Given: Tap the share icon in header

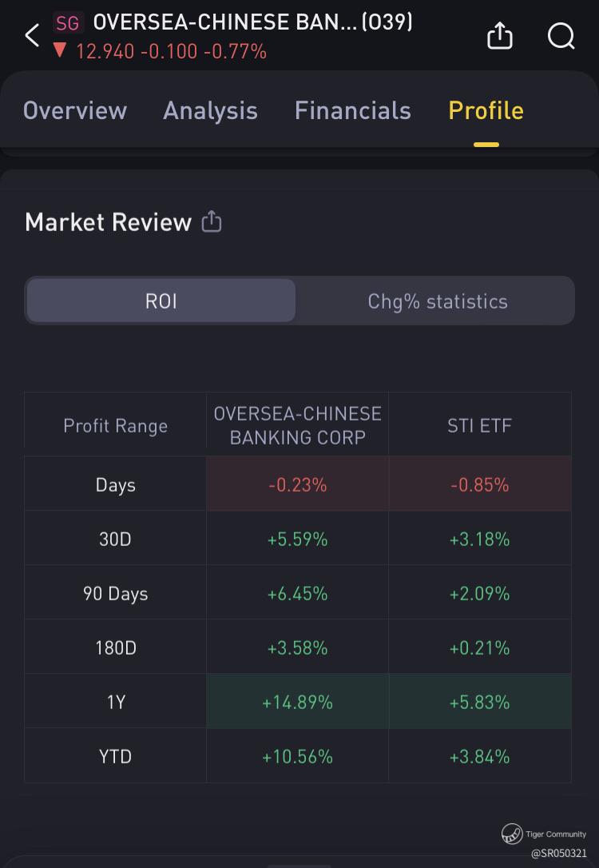Looking at the screenshot, I should pos(499,35).
